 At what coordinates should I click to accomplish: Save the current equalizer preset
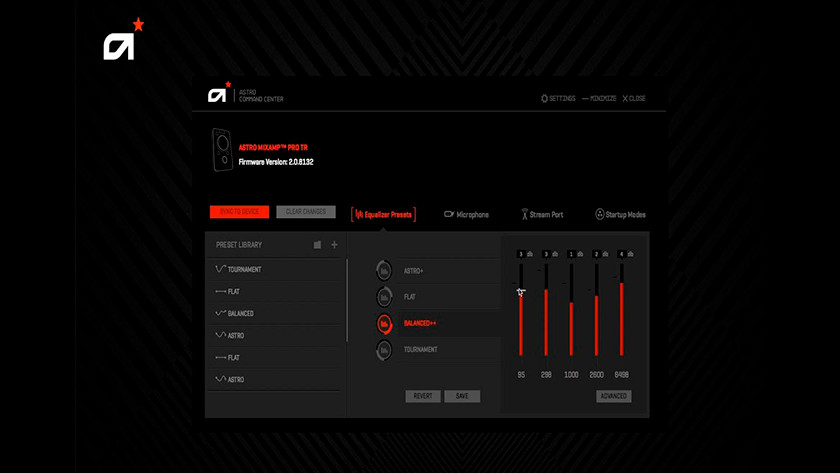coord(462,396)
